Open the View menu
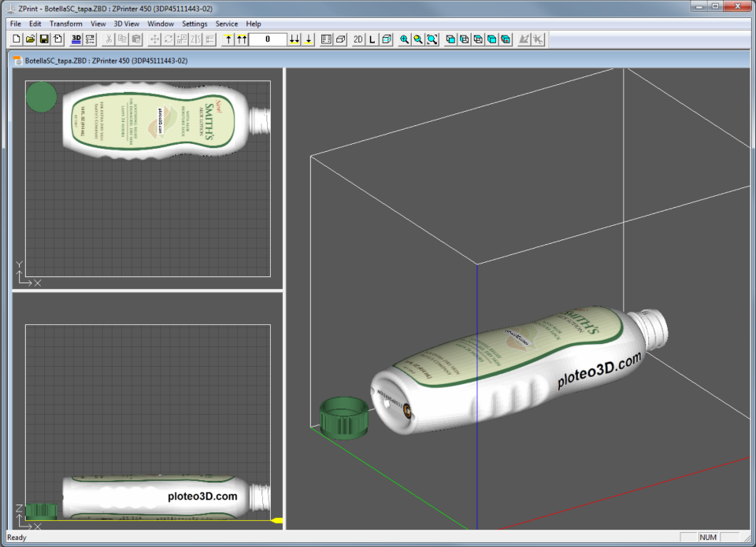 (98, 24)
